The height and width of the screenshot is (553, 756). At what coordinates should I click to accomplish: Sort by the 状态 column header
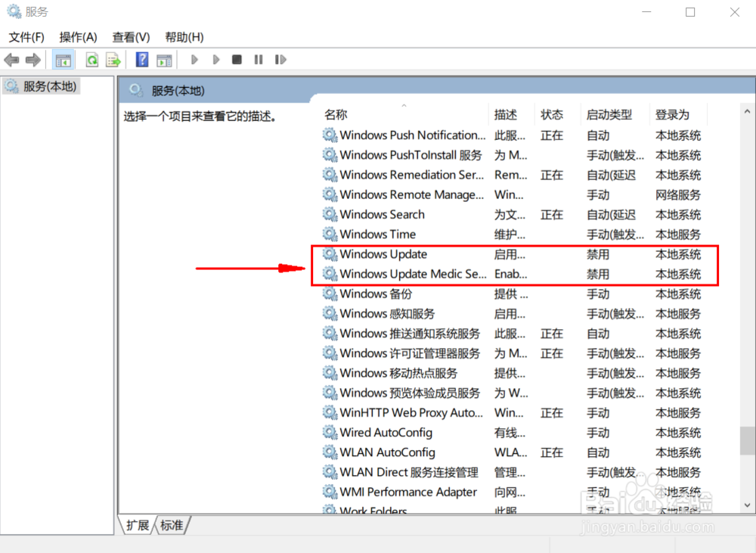pyautogui.click(x=552, y=115)
